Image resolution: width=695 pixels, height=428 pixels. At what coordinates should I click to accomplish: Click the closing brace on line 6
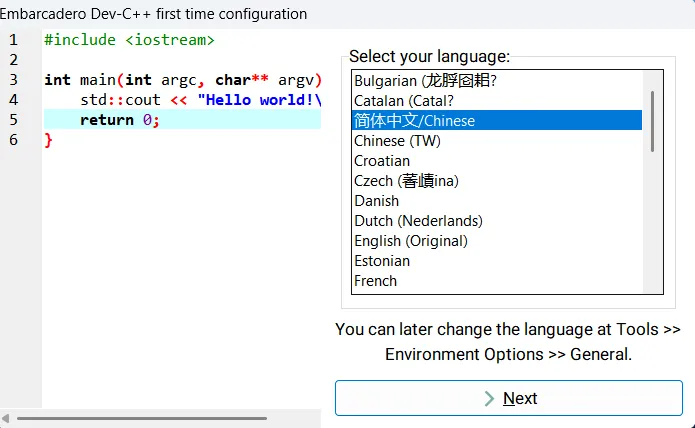coord(48,140)
